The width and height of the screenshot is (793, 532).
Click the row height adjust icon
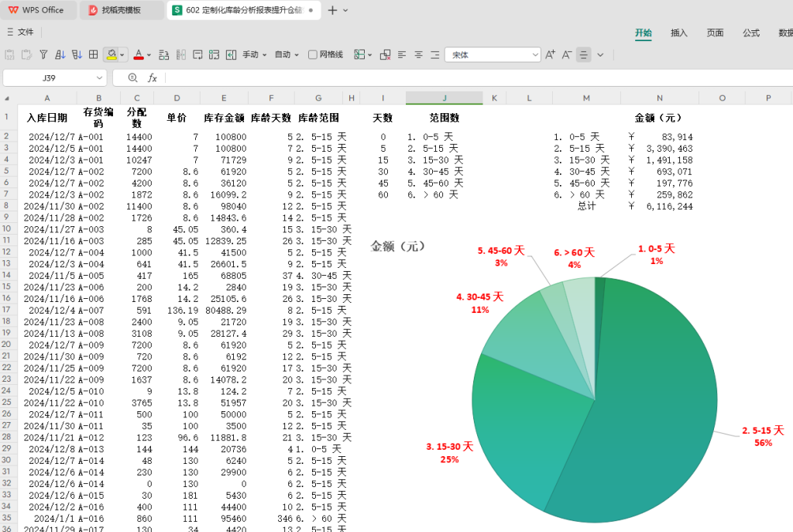click(x=164, y=55)
